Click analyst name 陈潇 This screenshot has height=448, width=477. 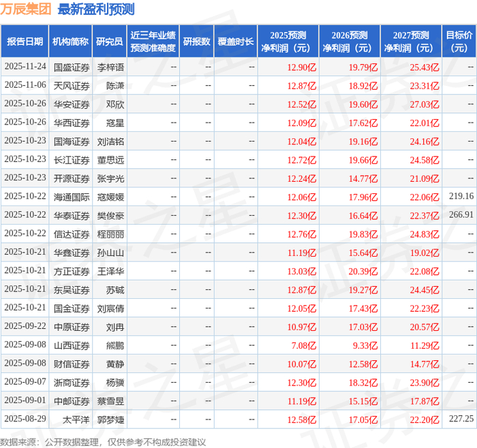pyautogui.click(x=115, y=86)
